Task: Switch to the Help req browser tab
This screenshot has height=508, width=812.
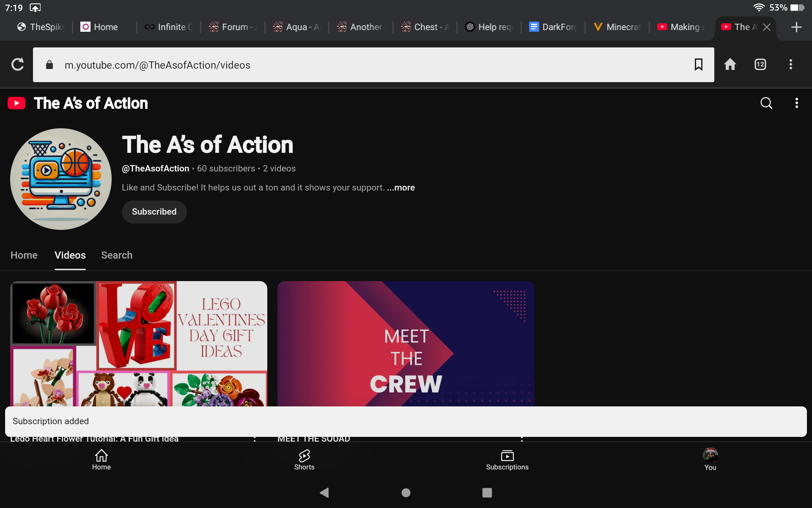Action: [x=489, y=27]
